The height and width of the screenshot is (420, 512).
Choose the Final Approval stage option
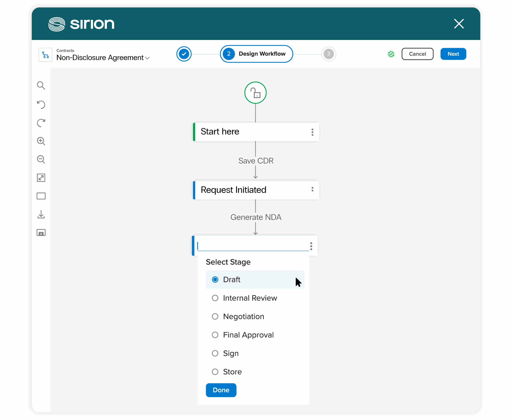pyautogui.click(x=215, y=335)
